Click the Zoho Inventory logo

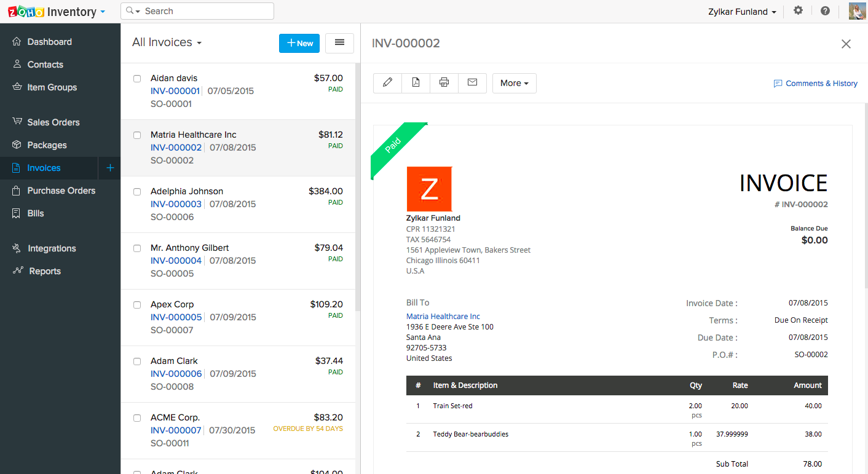click(x=52, y=12)
